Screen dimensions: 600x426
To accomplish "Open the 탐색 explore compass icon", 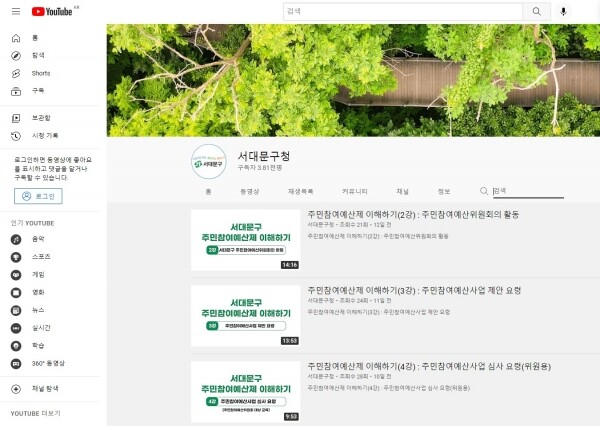I will pyautogui.click(x=16, y=56).
